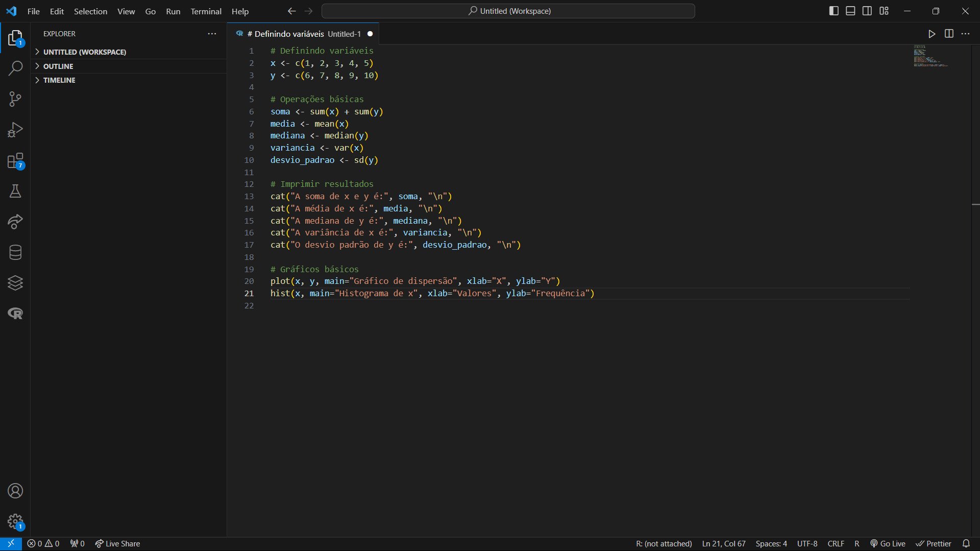Click the 'desvio_padrao <- sd(y)' line
The image size is (980, 551).
(x=324, y=160)
